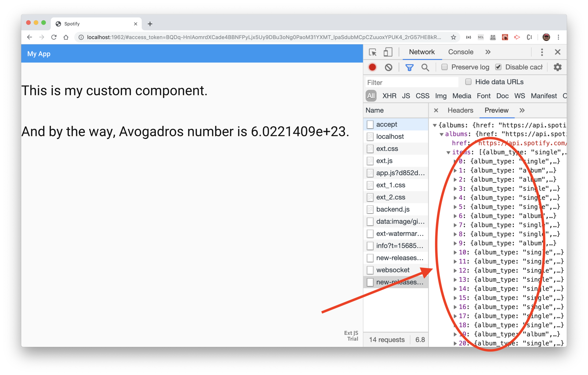Toggle device toolbar icon
Viewport: 588px width, 375px height.
pos(388,52)
